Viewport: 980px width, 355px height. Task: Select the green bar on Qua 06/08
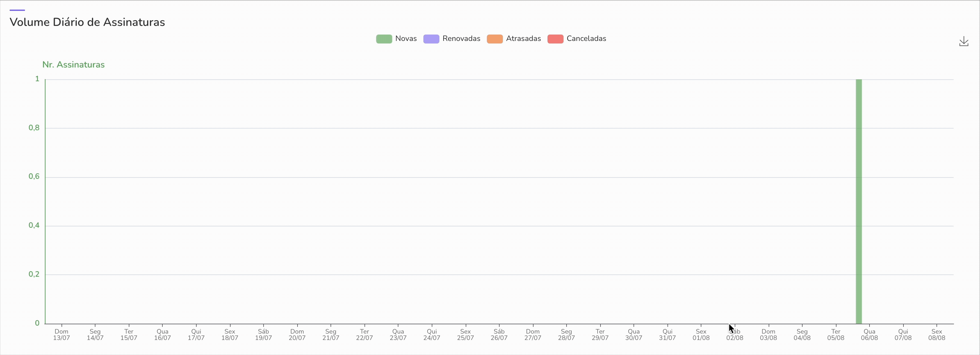(x=859, y=201)
